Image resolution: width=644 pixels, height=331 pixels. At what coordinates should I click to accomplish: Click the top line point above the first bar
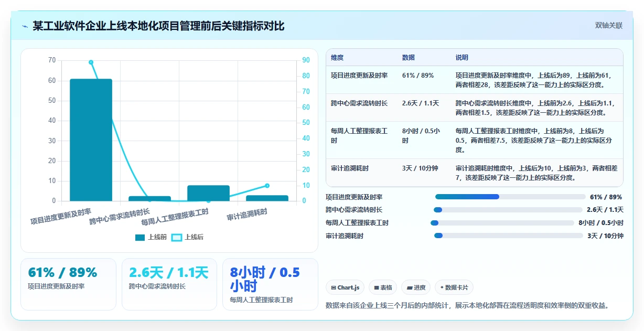click(91, 62)
